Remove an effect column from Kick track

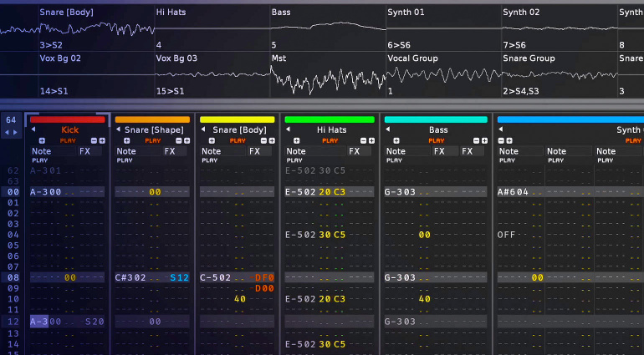click(x=94, y=140)
